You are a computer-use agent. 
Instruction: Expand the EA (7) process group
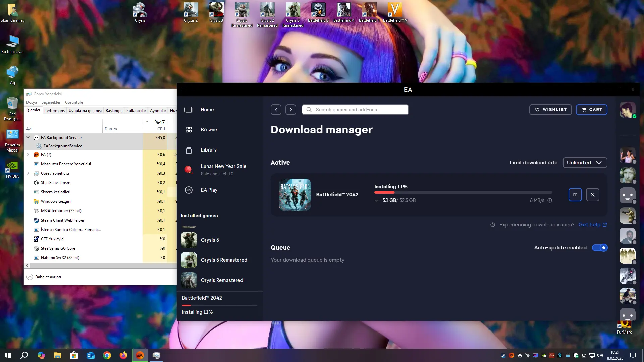28,155
